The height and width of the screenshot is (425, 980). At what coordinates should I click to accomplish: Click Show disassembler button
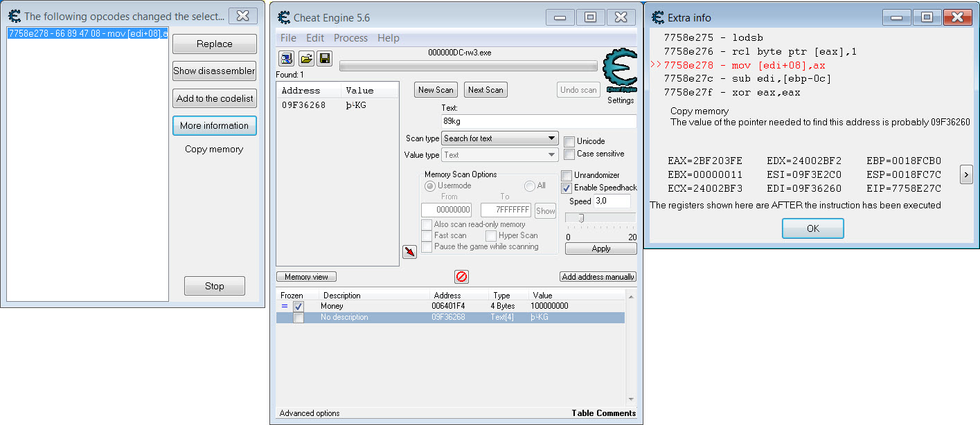point(214,71)
